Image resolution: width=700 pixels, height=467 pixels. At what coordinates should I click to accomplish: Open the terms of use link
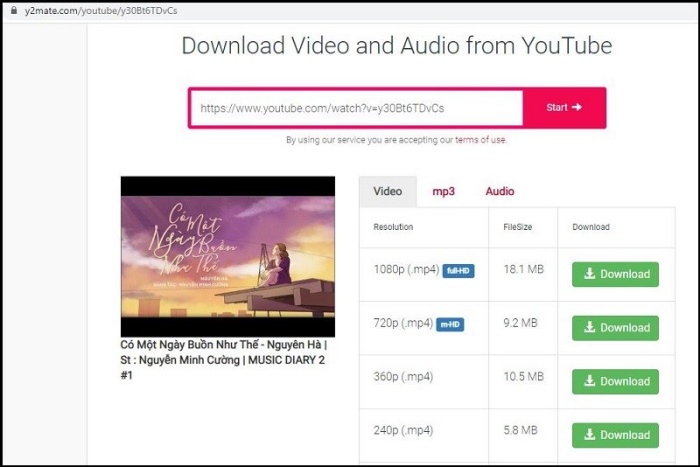[x=481, y=140]
